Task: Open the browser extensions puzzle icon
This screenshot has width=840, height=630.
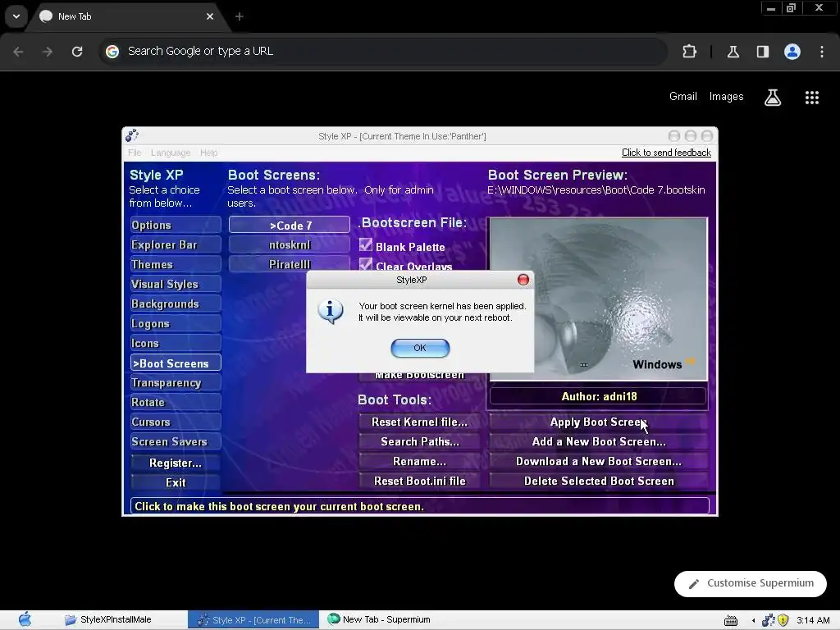Action: tap(689, 52)
